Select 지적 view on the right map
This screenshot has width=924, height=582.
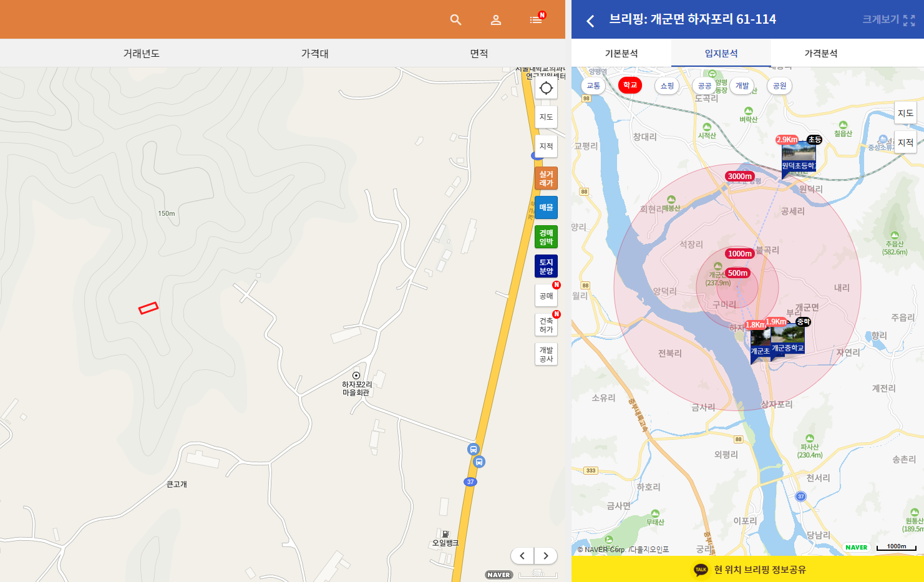pyautogui.click(x=905, y=142)
